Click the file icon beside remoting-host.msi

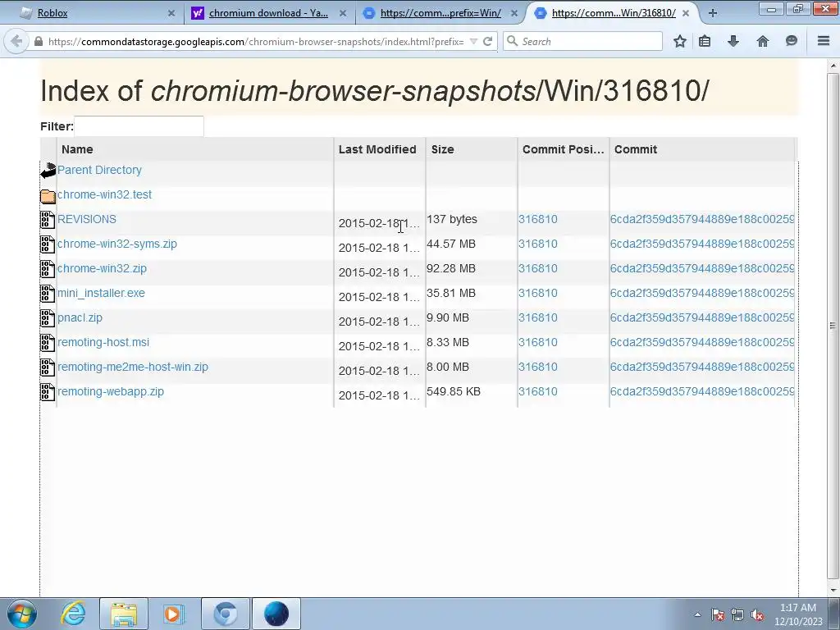click(48, 343)
